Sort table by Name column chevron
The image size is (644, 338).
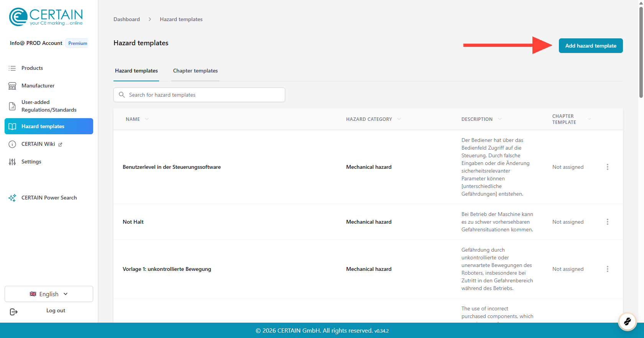click(x=147, y=119)
